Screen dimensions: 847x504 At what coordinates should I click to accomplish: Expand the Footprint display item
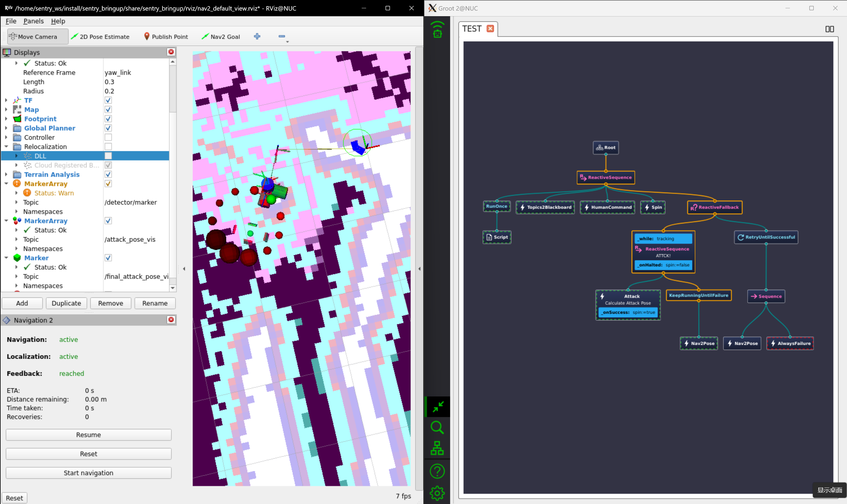[x=6, y=119]
